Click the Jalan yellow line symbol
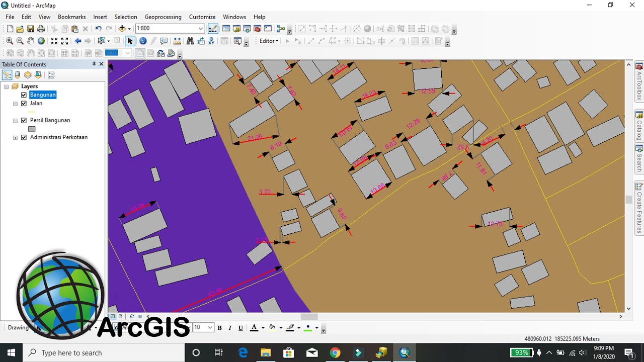 click(x=32, y=112)
